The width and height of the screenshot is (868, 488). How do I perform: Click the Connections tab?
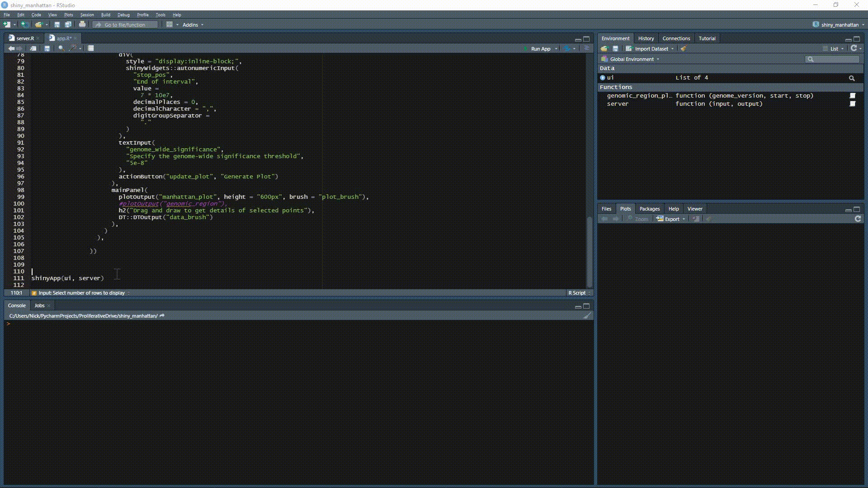point(676,38)
